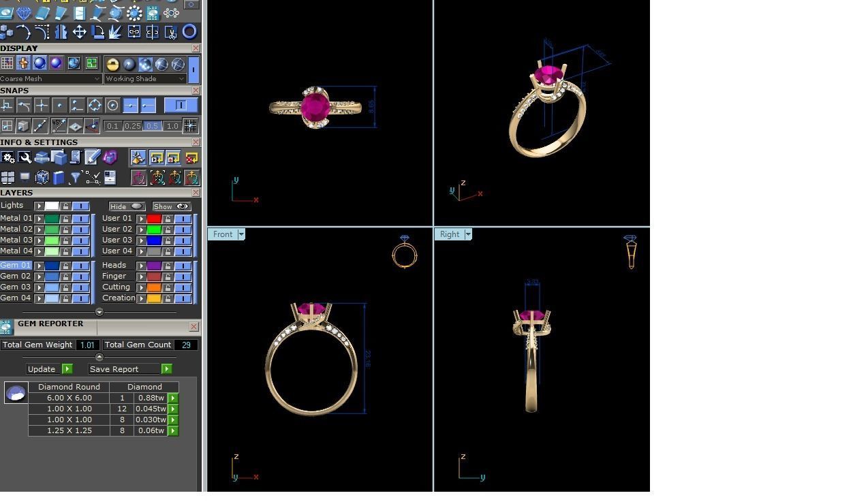Click the Metal 03 green color swatch
The image size is (868, 504).
[x=52, y=240]
